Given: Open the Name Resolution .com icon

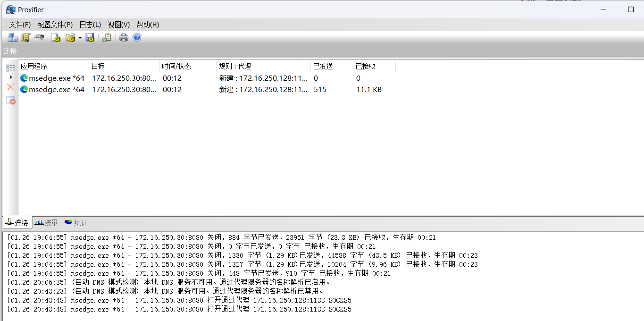Looking at the screenshot, I should coord(40,38).
